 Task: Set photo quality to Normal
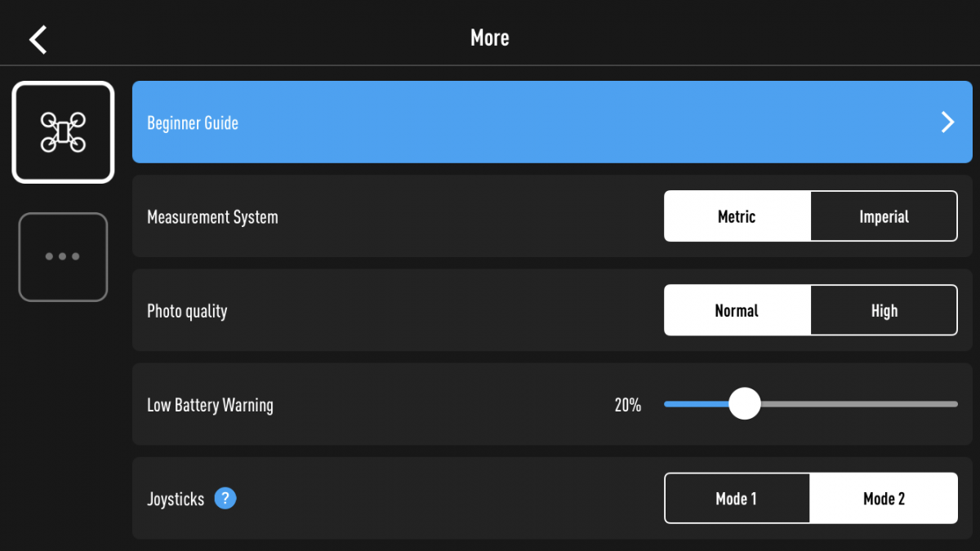737,310
